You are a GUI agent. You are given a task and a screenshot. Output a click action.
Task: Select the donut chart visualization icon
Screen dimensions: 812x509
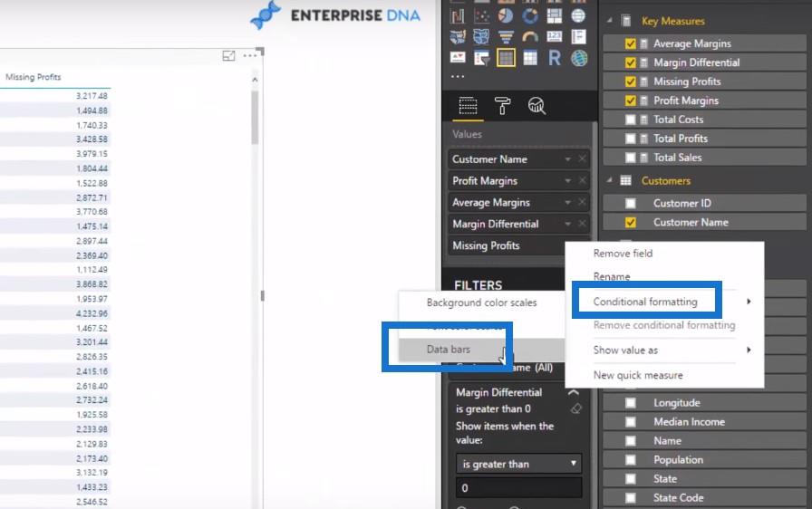(x=530, y=15)
